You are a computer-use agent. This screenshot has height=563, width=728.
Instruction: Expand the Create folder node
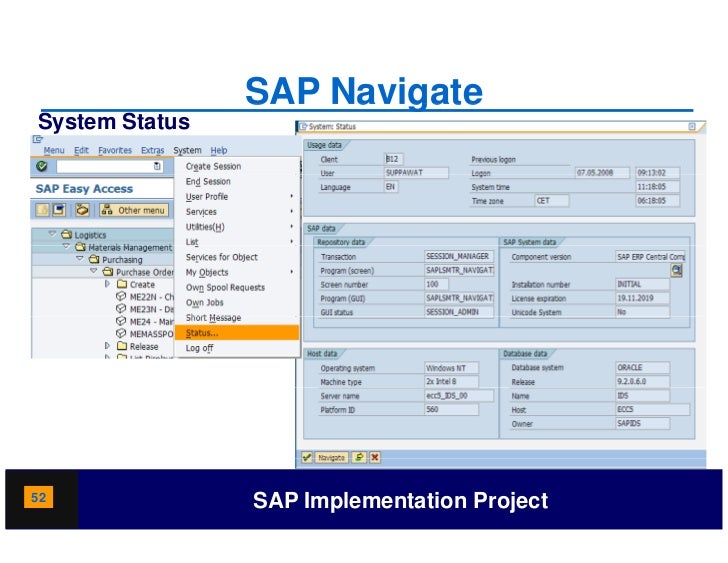click(x=107, y=284)
